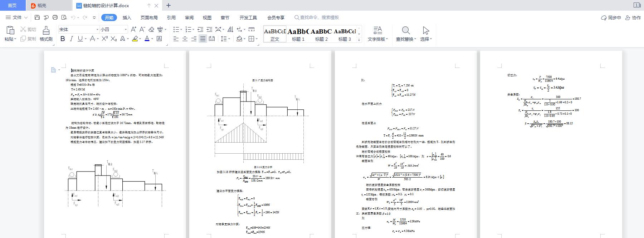Switch to the 视图 ribbon tab
Image resolution: width=644 pixels, height=238 pixels.
click(x=207, y=18)
